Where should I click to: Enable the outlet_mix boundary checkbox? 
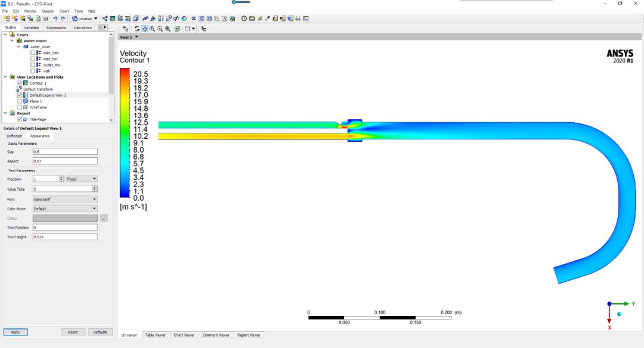click(x=33, y=65)
